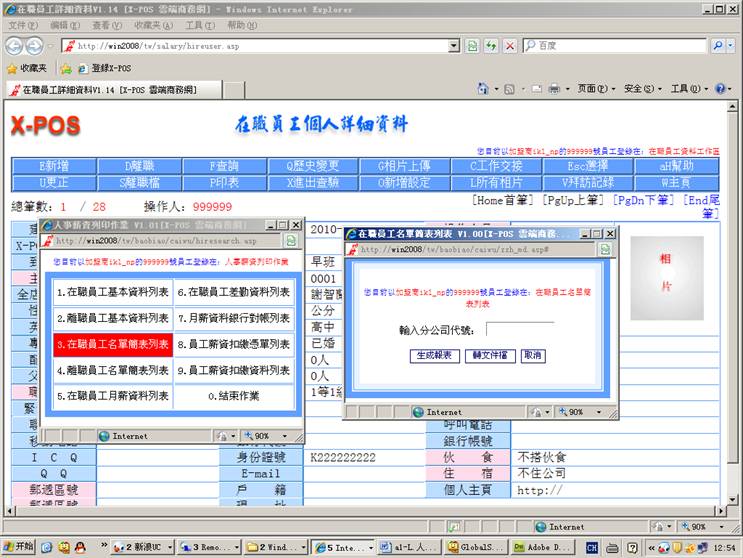Screen dimensions: 743x558
Task: Click the Print icon in command bar
Action: point(553,89)
